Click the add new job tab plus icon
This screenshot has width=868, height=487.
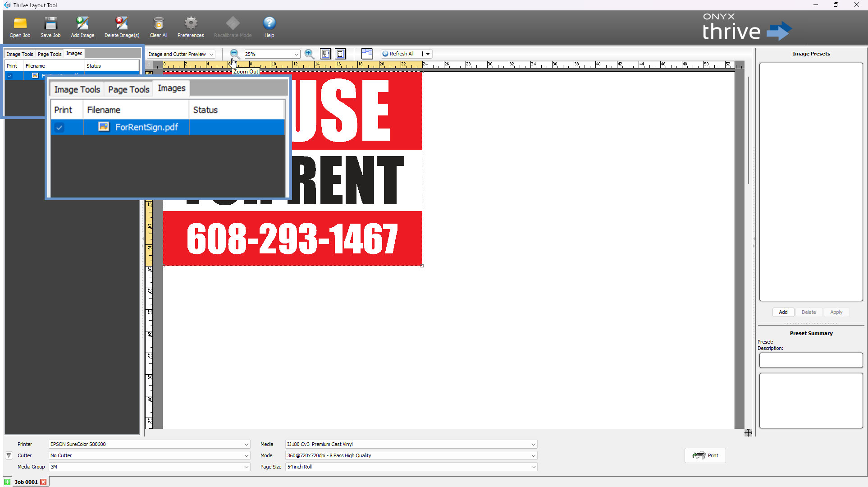(7, 482)
